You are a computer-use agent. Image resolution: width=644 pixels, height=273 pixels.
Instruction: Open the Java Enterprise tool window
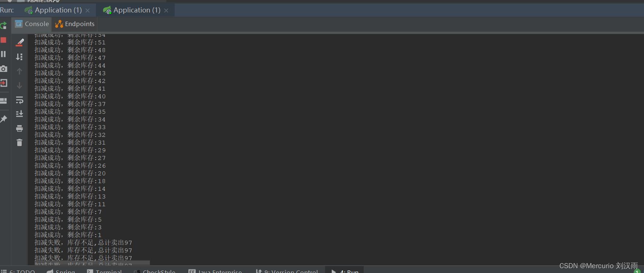click(x=215, y=271)
